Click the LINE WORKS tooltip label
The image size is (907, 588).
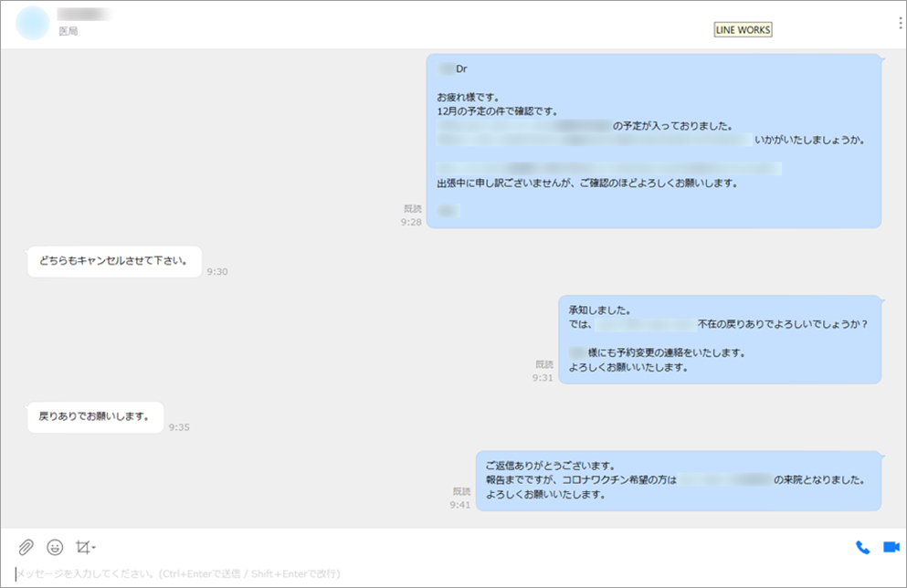743,30
